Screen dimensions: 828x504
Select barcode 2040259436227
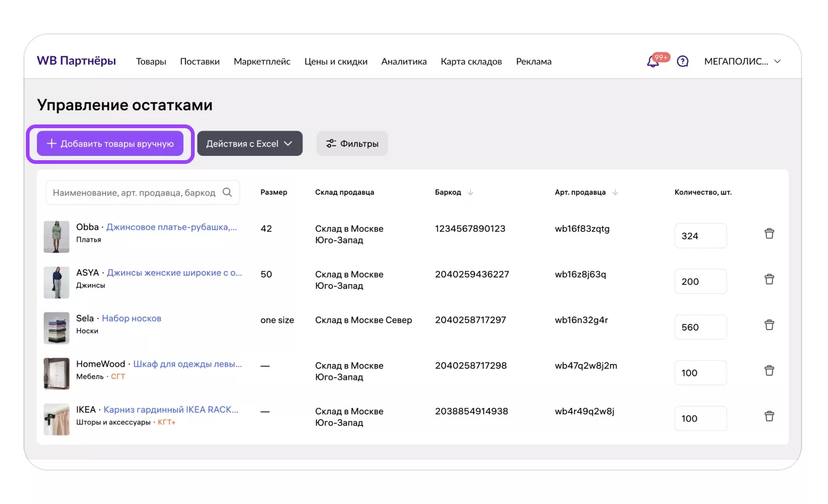point(472,274)
